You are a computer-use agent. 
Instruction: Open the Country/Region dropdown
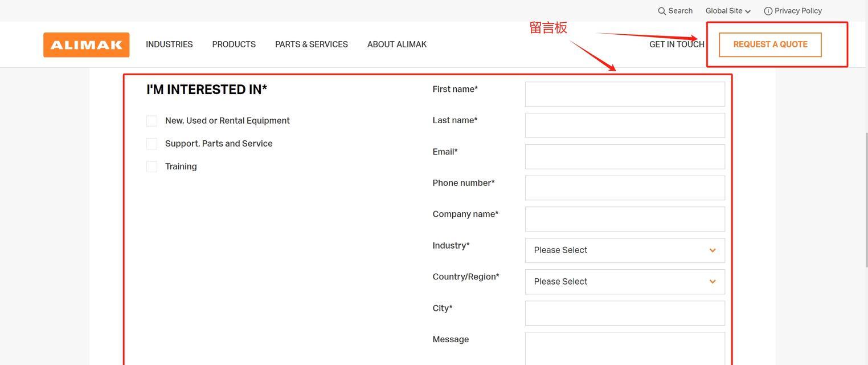click(x=625, y=282)
